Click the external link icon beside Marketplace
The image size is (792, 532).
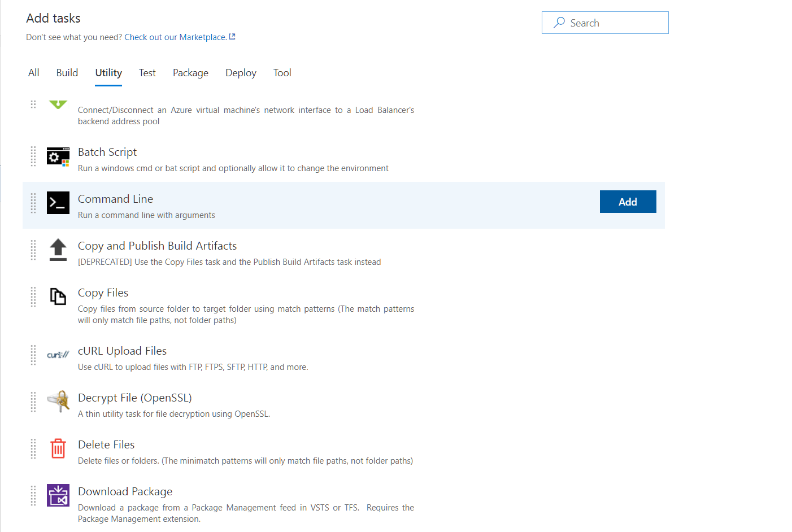click(232, 37)
